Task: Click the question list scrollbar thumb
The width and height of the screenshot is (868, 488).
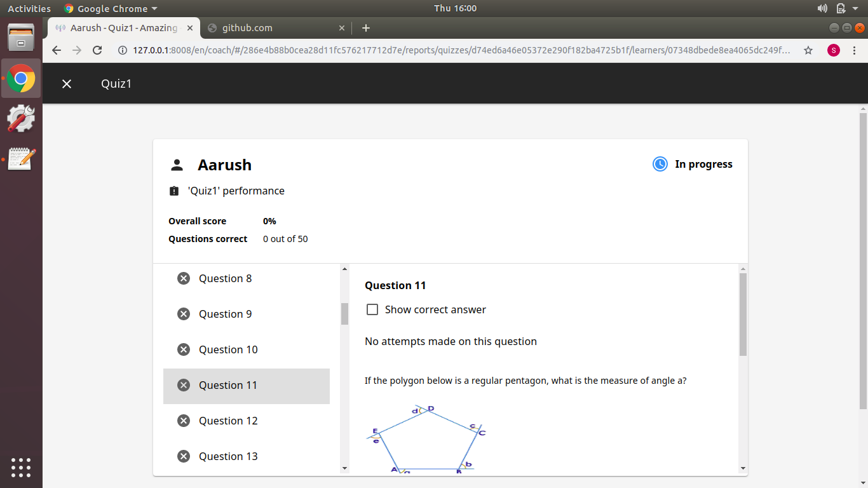Action: pyautogui.click(x=345, y=314)
